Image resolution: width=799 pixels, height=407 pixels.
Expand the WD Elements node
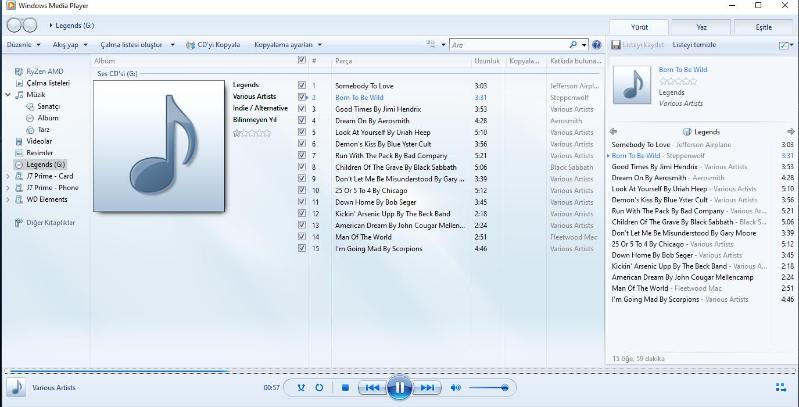point(8,200)
